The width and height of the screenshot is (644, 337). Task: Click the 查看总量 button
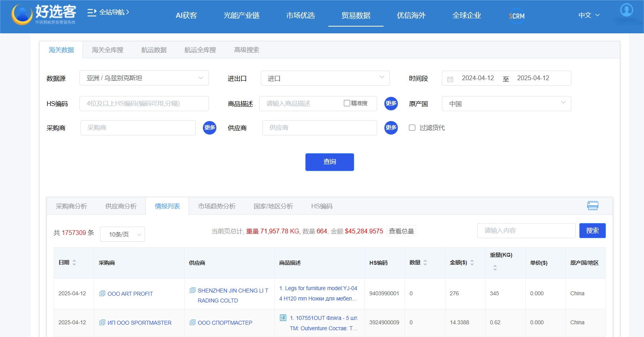[401, 231]
